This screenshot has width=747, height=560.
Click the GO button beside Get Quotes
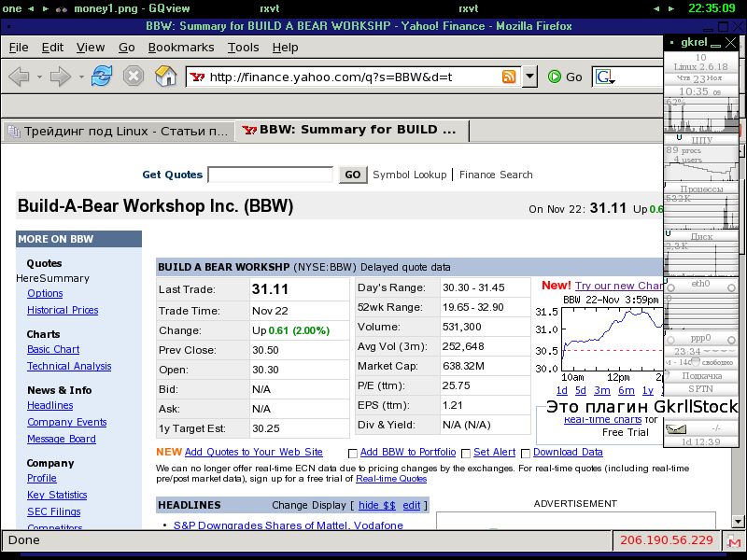coord(353,175)
